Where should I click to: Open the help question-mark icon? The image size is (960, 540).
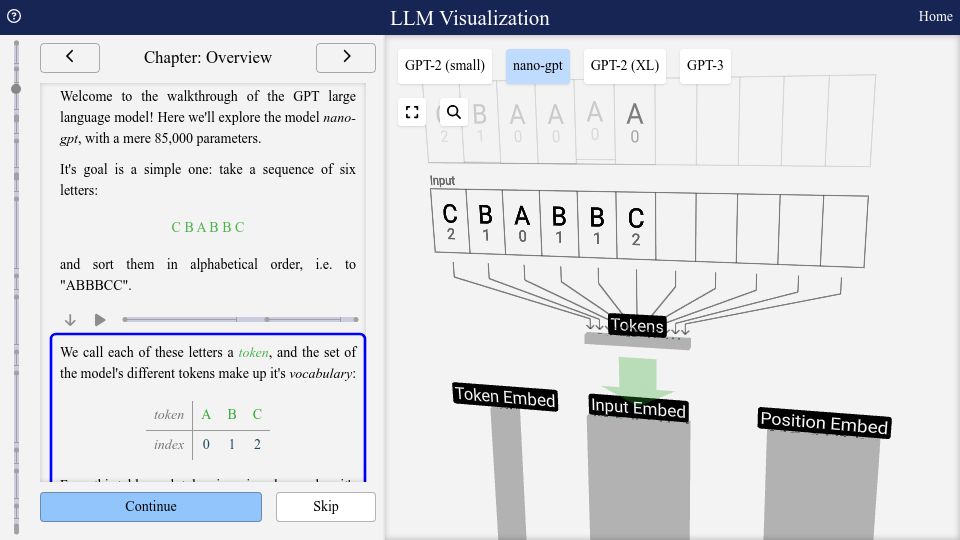(x=13, y=17)
